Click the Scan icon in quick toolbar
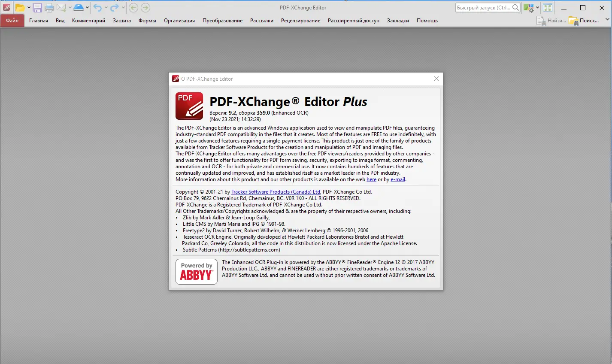This screenshot has height=364, width=612. [x=79, y=7]
